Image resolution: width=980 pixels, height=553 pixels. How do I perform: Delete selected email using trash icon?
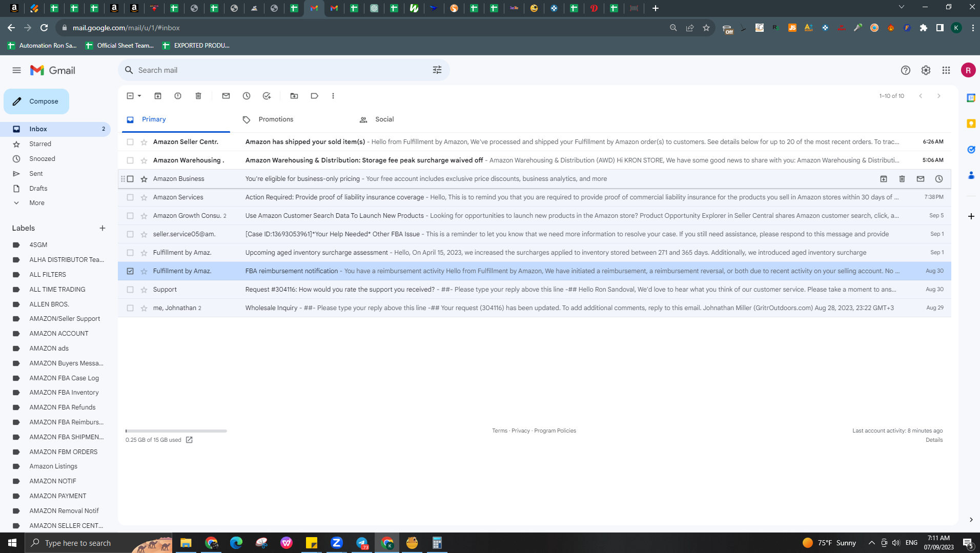click(198, 96)
